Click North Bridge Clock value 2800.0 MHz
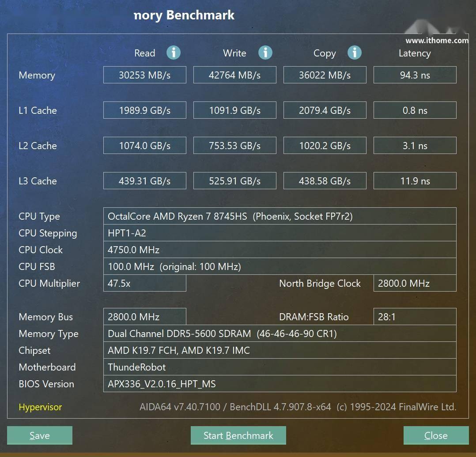This screenshot has height=457, width=476. point(415,283)
